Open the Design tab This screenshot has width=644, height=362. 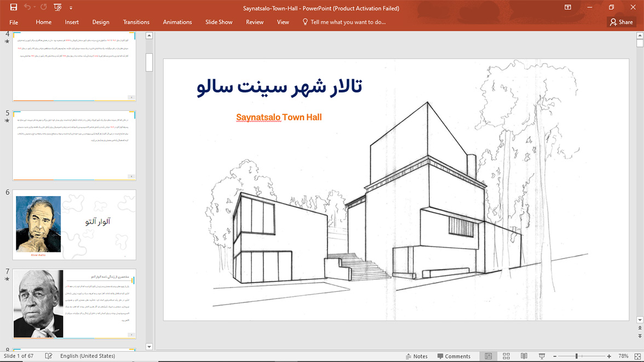(101, 22)
